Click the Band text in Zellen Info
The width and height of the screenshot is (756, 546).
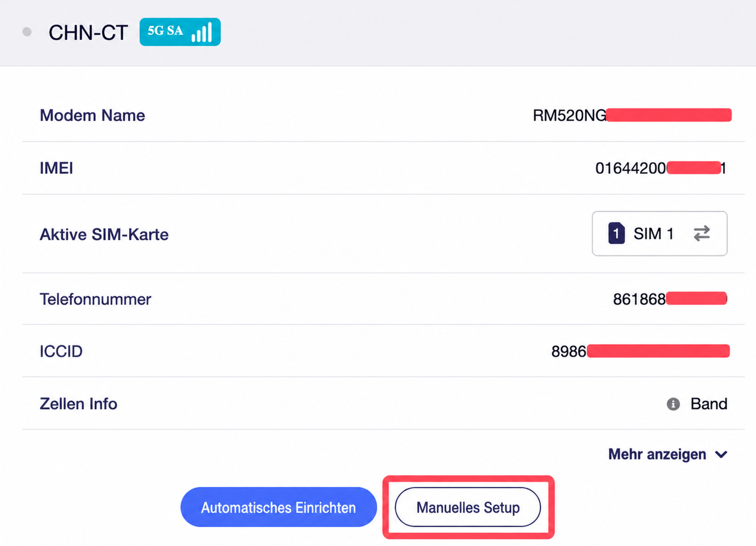[709, 404]
